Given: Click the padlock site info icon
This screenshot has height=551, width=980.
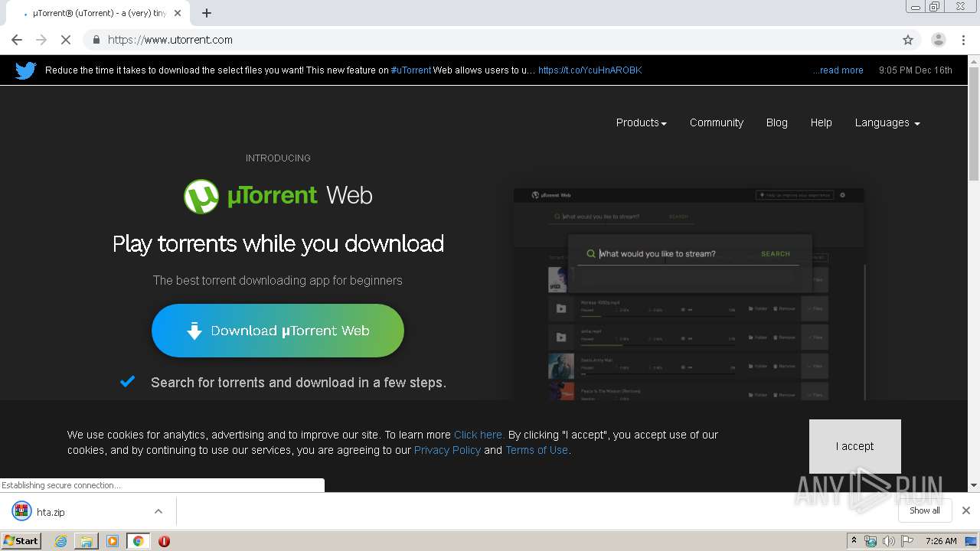Looking at the screenshot, I should pyautogui.click(x=96, y=40).
